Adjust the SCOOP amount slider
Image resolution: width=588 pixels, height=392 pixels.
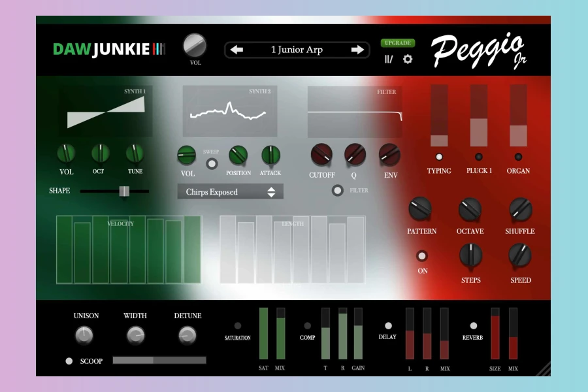click(x=159, y=361)
